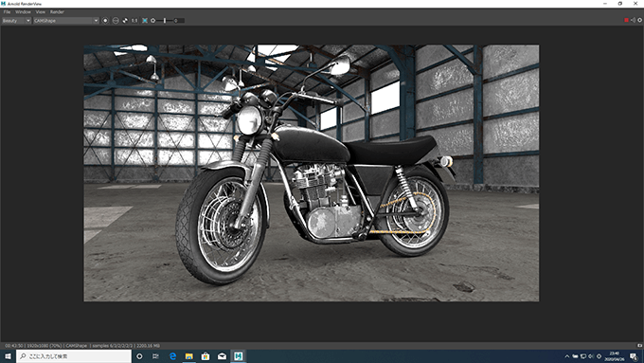
Task: Open Task View on the taskbar
Action: click(155, 356)
